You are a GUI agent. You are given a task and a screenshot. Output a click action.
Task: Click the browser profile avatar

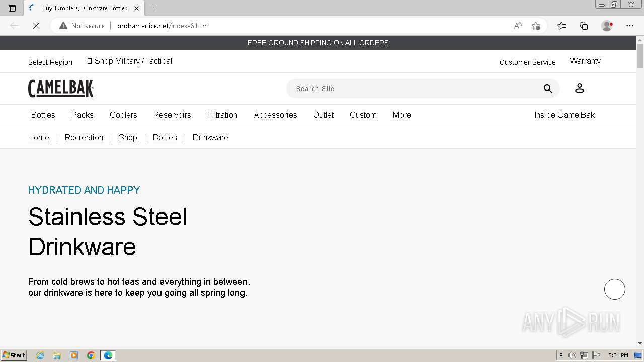pos(607,26)
